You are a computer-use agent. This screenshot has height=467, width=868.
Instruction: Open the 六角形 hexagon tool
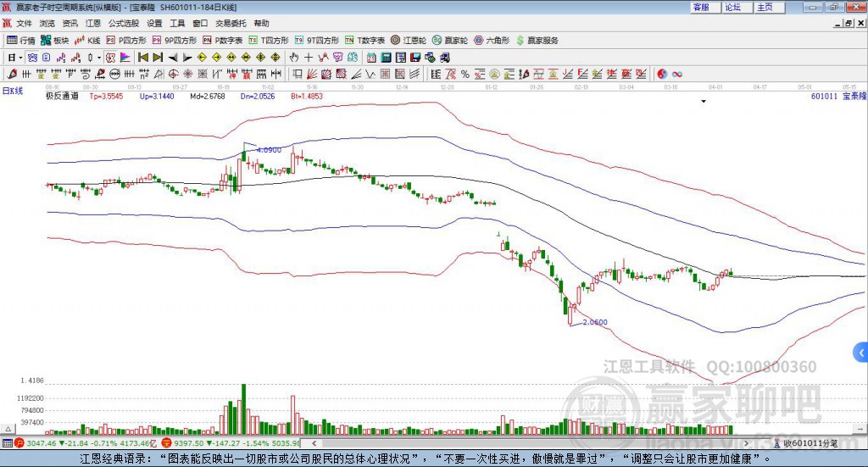click(x=492, y=41)
